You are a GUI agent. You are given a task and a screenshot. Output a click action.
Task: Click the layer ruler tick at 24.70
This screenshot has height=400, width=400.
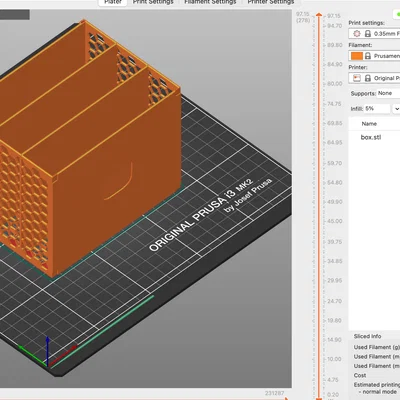tap(334, 301)
